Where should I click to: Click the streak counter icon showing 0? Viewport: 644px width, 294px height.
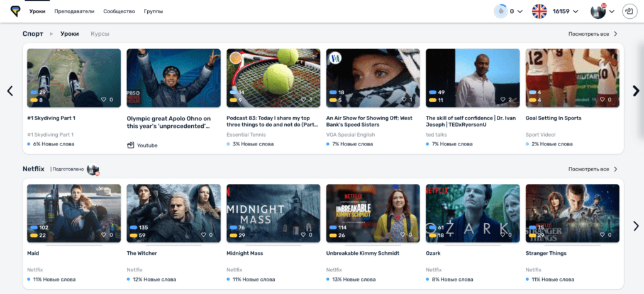[x=501, y=11]
